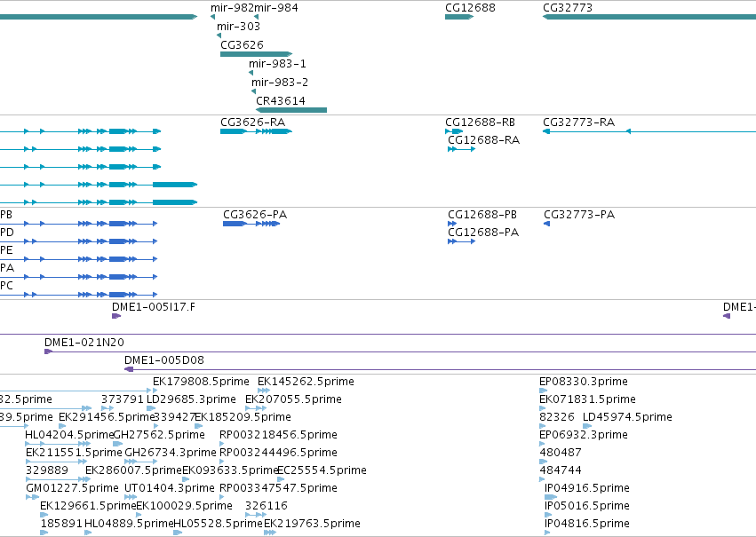Image resolution: width=756 pixels, height=537 pixels.
Task: Select the DME1-005D08 clone label
Action: click(164, 360)
